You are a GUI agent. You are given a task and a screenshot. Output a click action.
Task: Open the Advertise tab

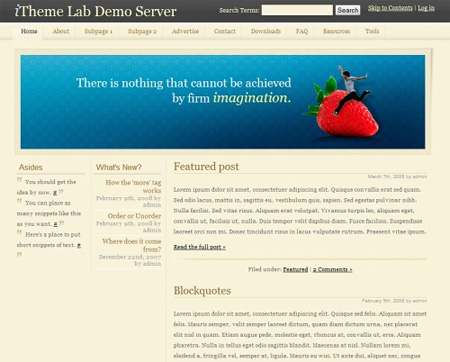[x=185, y=31]
